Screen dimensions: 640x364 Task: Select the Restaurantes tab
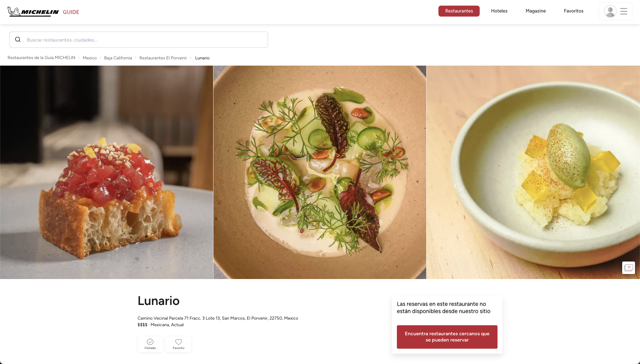click(x=459, y=11)
